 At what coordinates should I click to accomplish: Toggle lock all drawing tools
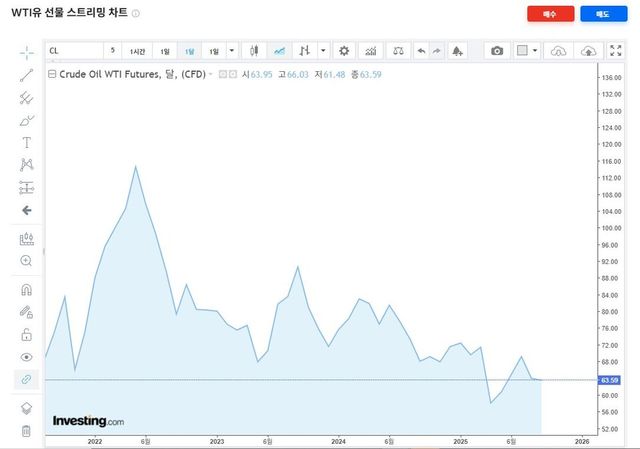coord(26,335)
